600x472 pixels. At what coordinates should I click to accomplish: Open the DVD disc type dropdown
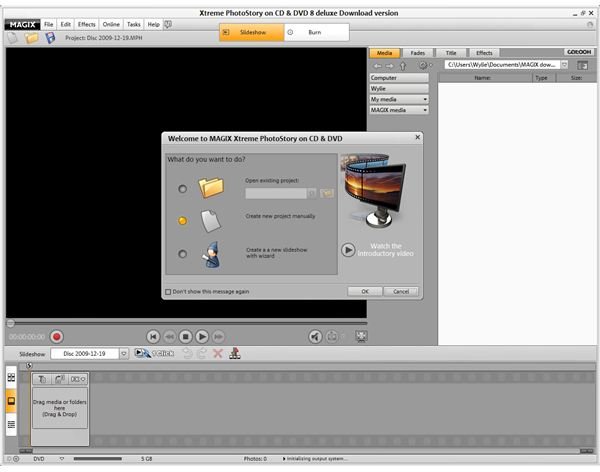pos(62,459)
